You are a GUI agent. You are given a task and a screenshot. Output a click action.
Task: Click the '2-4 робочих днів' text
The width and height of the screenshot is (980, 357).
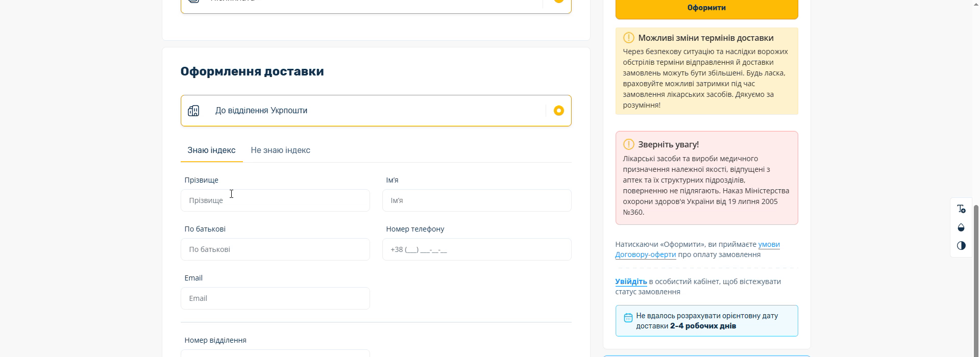pos(703,326)
